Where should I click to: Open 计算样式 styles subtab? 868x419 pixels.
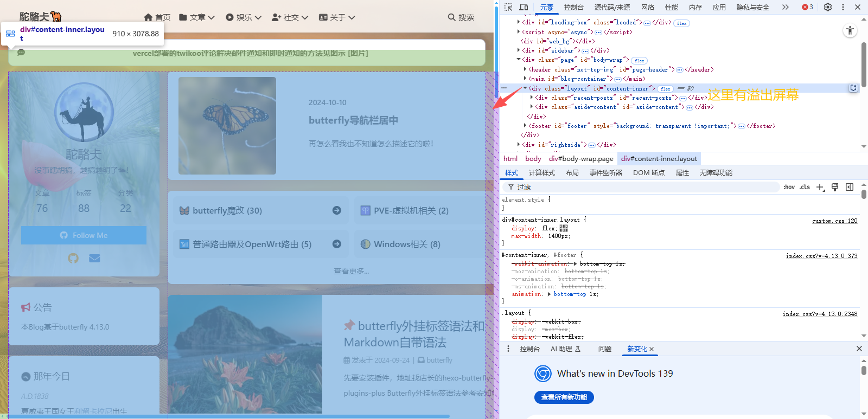tap(541, 172)
